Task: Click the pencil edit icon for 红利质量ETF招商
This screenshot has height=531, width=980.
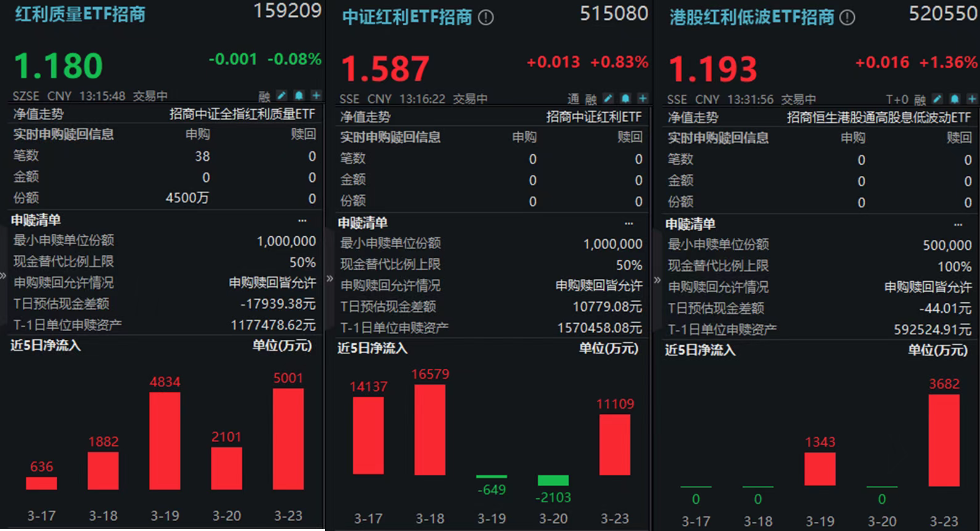Action: [x=282, y=96]
